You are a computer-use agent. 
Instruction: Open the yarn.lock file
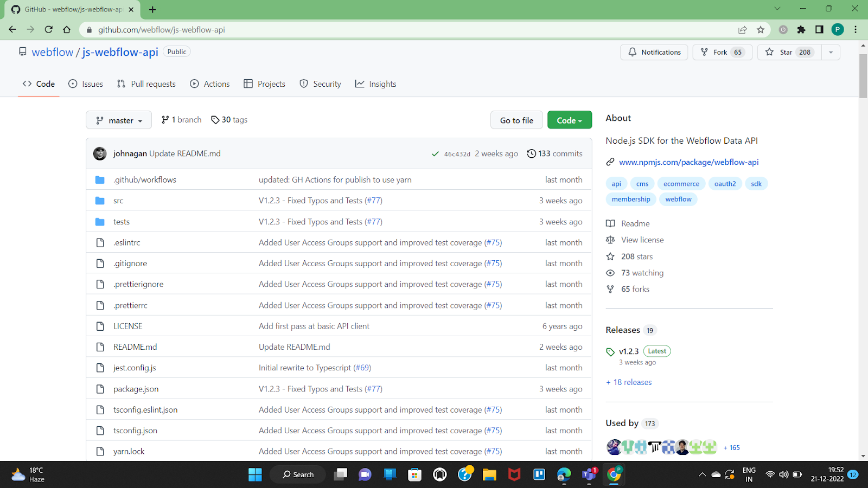129,451
